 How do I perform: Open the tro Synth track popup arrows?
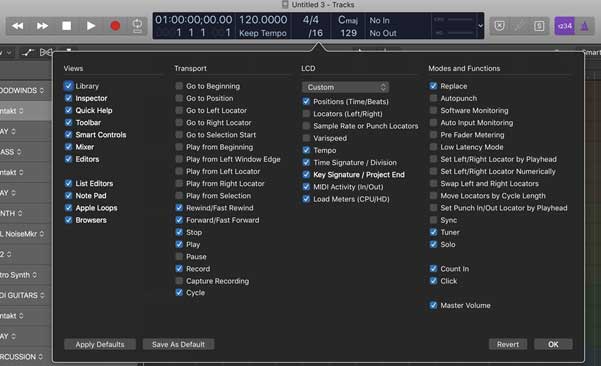point(34,275)
